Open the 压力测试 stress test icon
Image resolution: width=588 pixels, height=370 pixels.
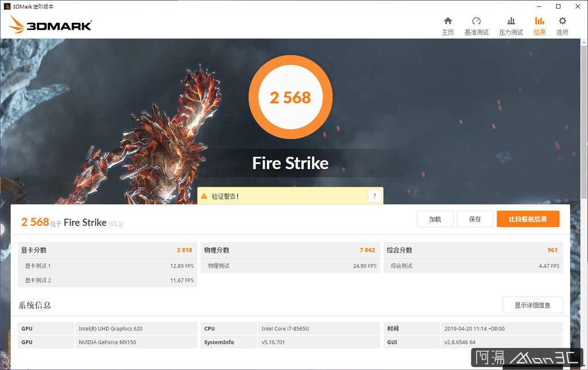click(510, 21)
